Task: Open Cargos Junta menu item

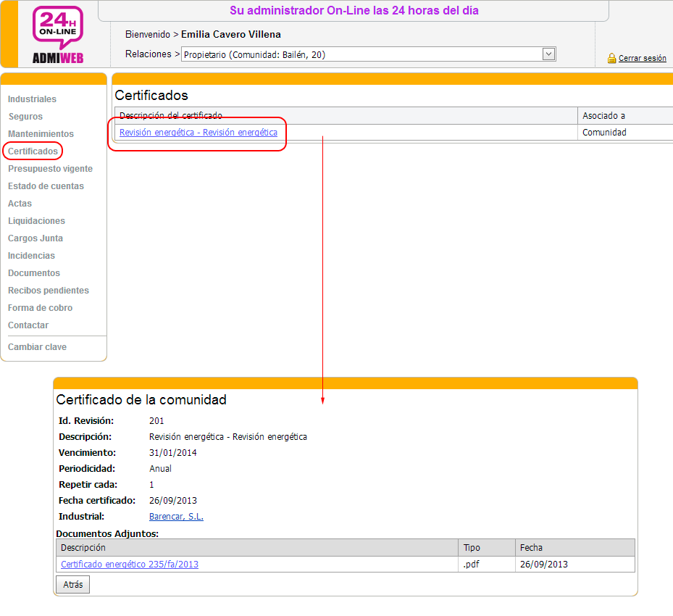Action: (x=35, y=238)
